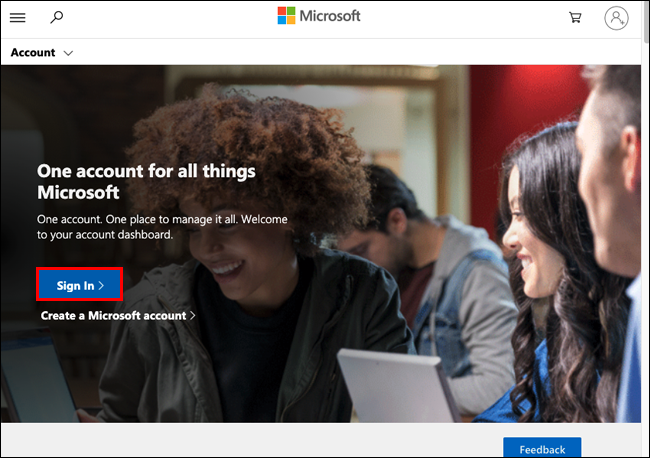Click the blue Sign In button
650x458 pixels.
(80, 284)
